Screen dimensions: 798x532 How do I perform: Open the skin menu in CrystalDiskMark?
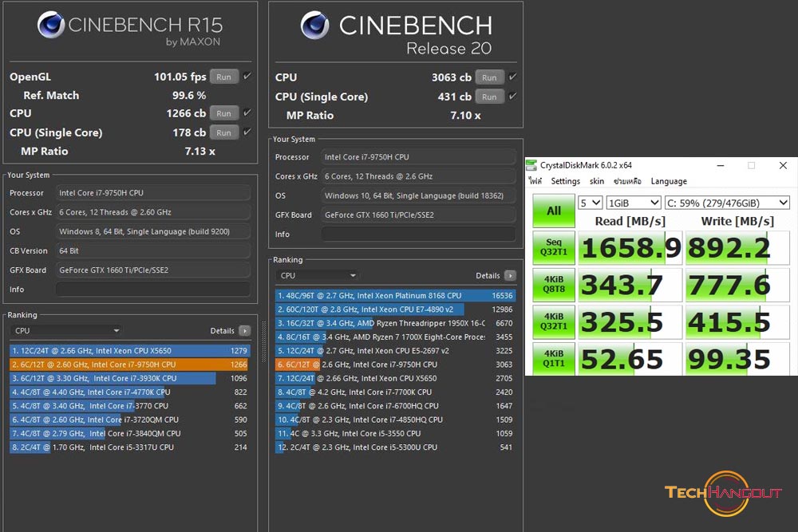597,181
